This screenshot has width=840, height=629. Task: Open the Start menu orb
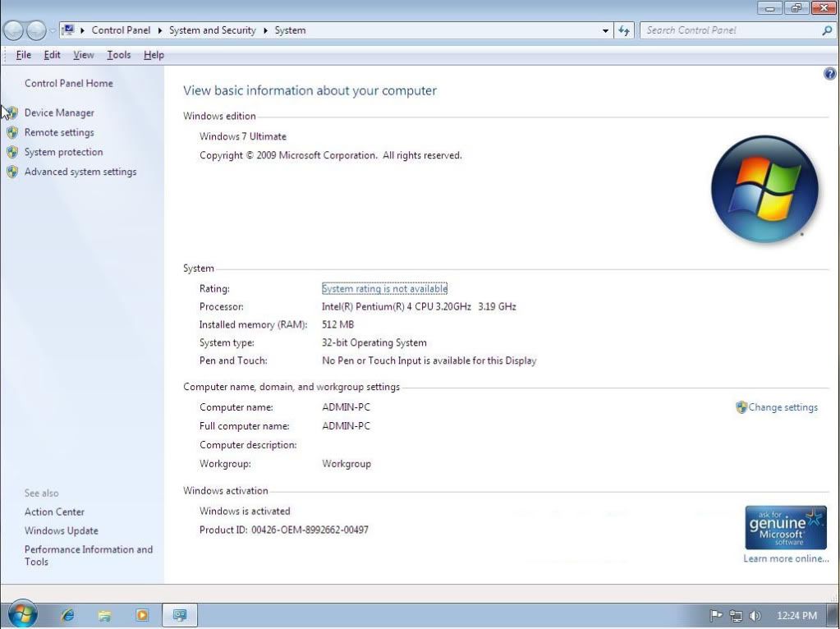pos(22,614)
